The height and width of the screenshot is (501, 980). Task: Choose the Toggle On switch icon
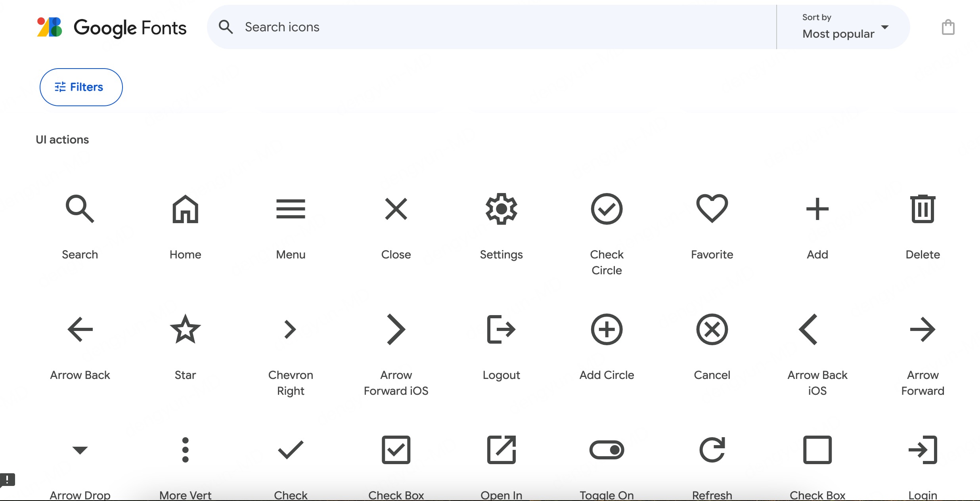pos(607,450)
